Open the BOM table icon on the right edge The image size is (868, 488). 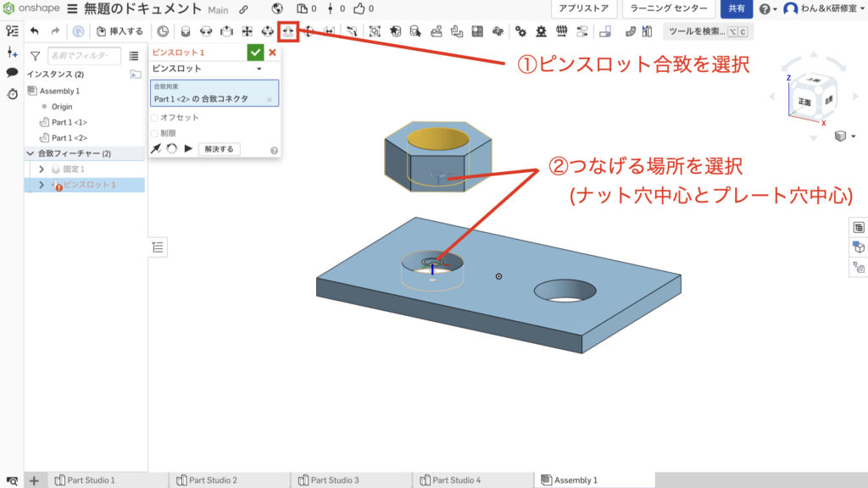coord(859,227)
